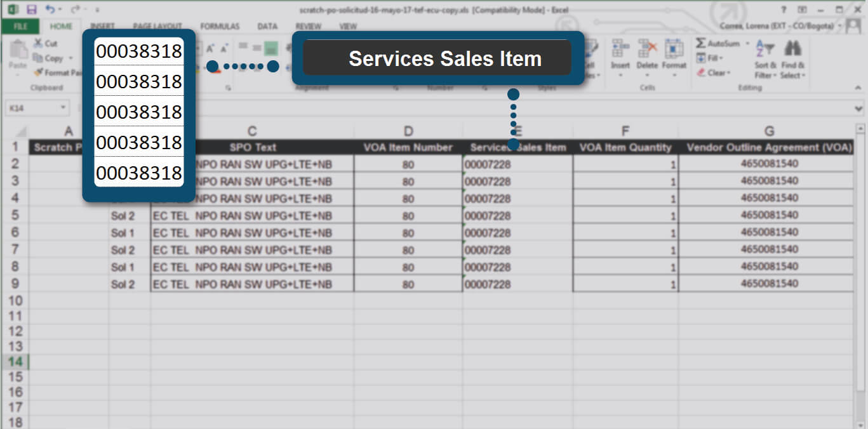Expand the formula bar chevron
This screenshot has height=429, width=868.
pos(859,109)
